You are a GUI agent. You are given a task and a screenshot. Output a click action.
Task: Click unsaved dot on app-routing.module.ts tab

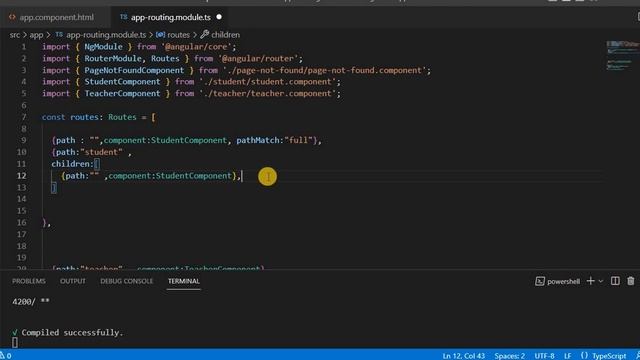click(x=219, y=17)
